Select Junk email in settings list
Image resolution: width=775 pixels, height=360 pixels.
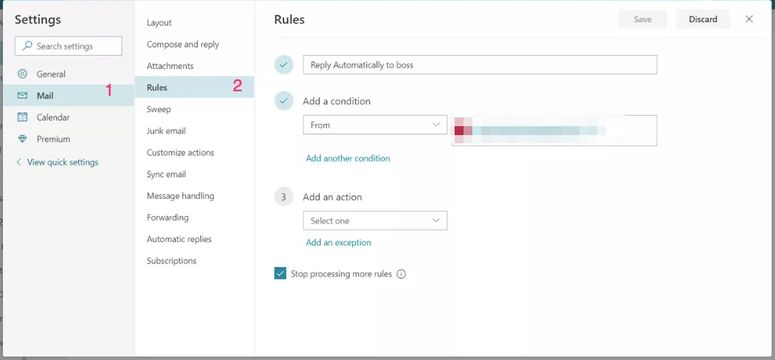click(166, 131)
